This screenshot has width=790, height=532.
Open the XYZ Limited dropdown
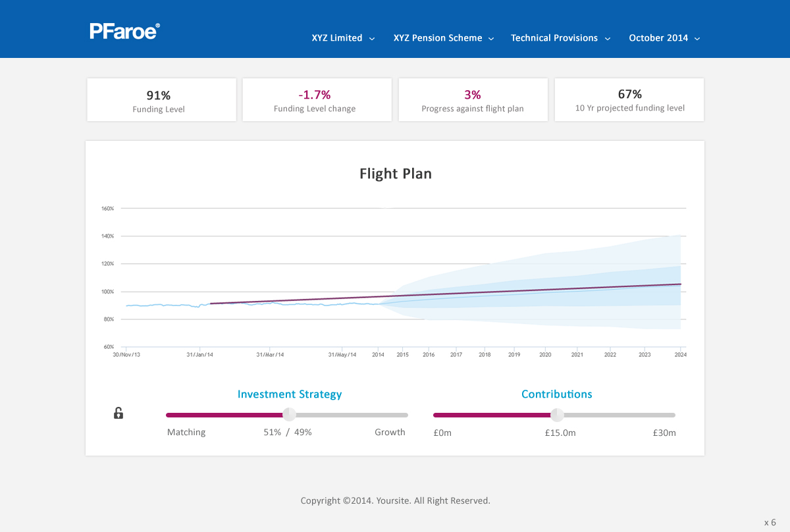pyautogui.click(x=343, y=38)
